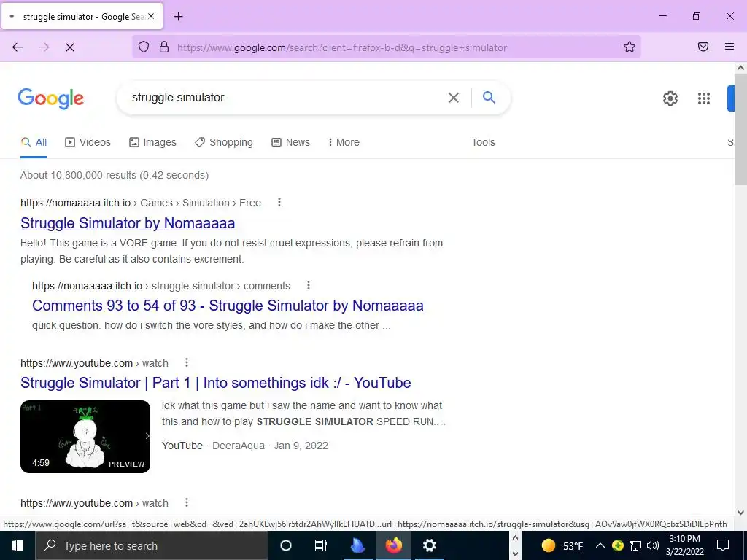Open the options dots beside nomaaaaa.itch.io Games result

click(279, 203)
